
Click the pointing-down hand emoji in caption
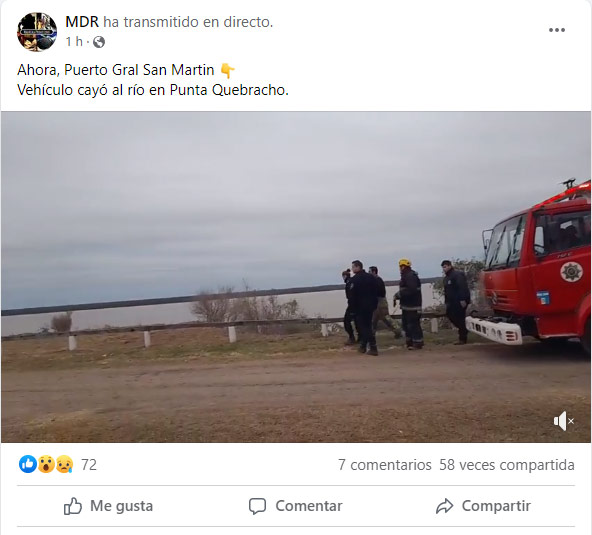click(227, 71)
